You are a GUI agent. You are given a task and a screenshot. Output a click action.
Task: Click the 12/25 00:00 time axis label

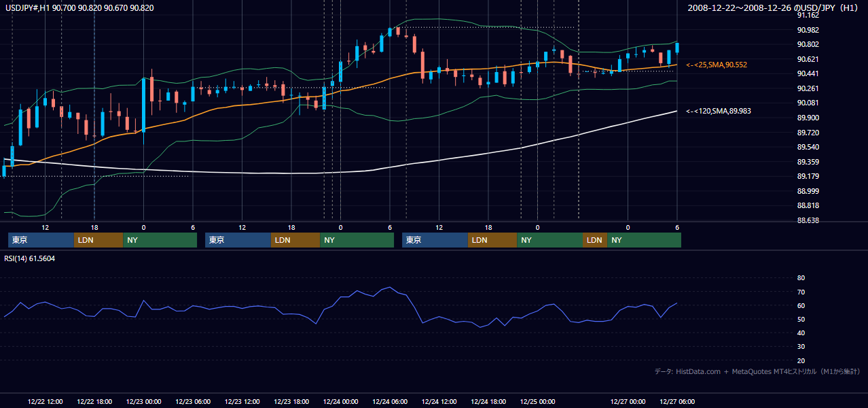tap(538, 401)
